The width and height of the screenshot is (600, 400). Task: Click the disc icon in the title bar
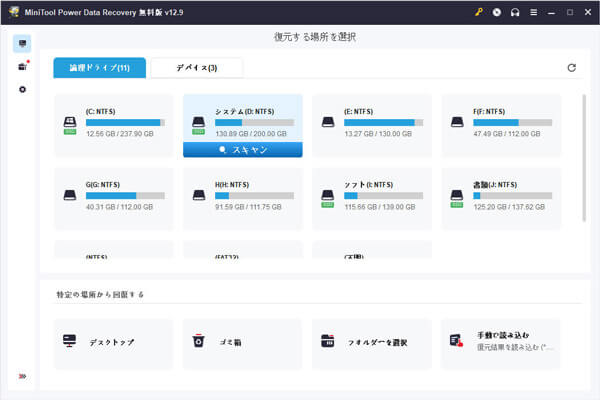click(497, 12)
